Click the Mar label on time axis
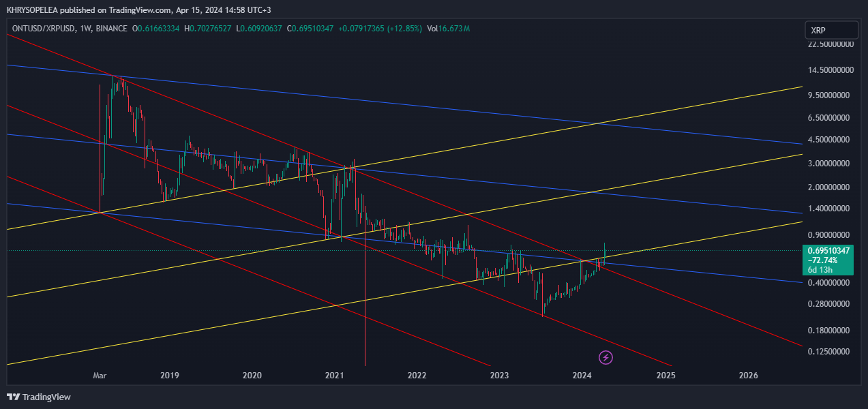 point(100,376)
